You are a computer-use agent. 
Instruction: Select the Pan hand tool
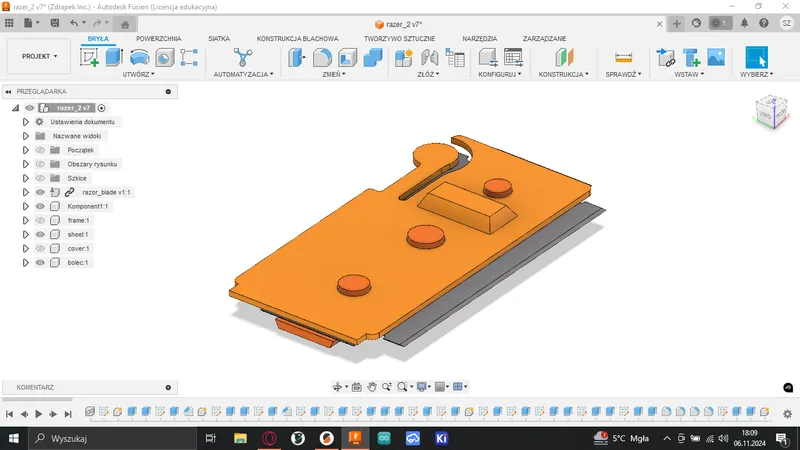pos(372,386)
